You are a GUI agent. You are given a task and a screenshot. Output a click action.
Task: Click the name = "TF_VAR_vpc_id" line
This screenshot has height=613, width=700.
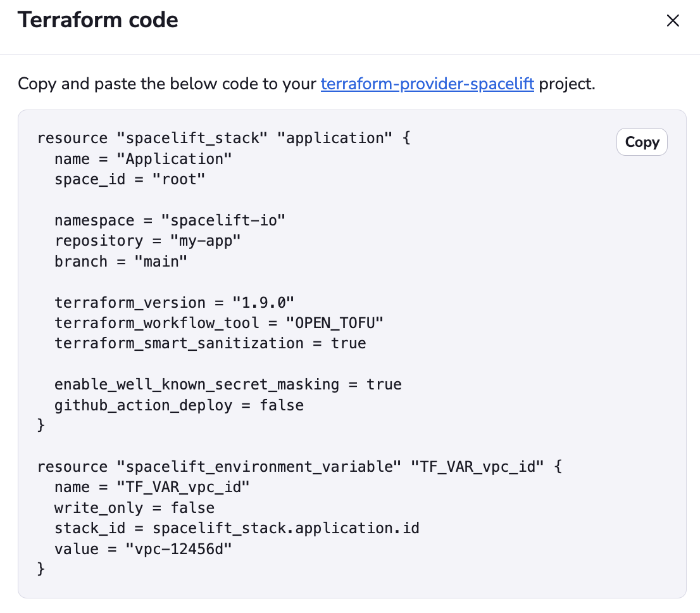[x=152, y=487]
